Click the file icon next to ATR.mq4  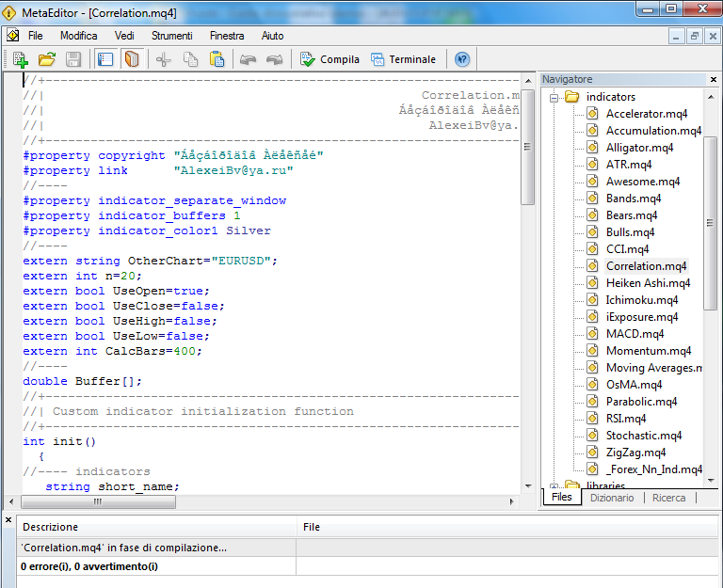[x=592, y=164]
